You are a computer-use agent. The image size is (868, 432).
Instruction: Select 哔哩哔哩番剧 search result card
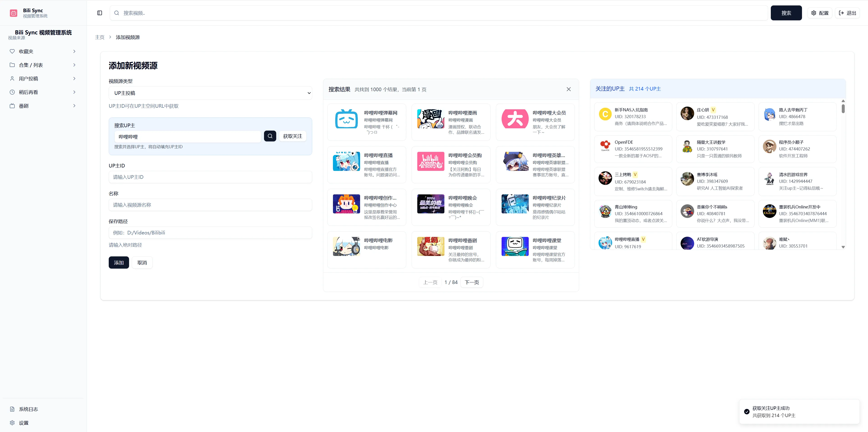point(451,250)
